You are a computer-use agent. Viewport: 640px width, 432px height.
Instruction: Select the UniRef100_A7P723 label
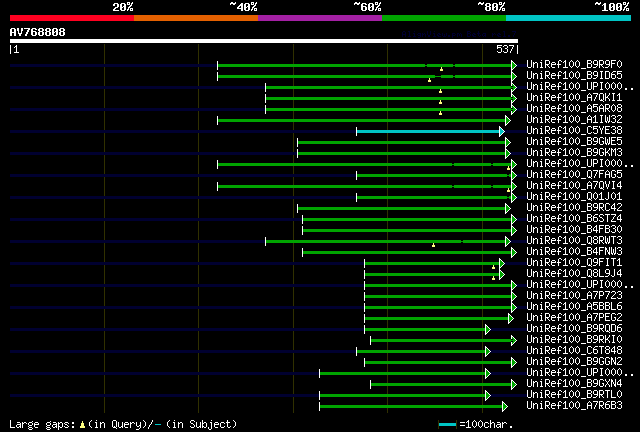tap(574, 296)
